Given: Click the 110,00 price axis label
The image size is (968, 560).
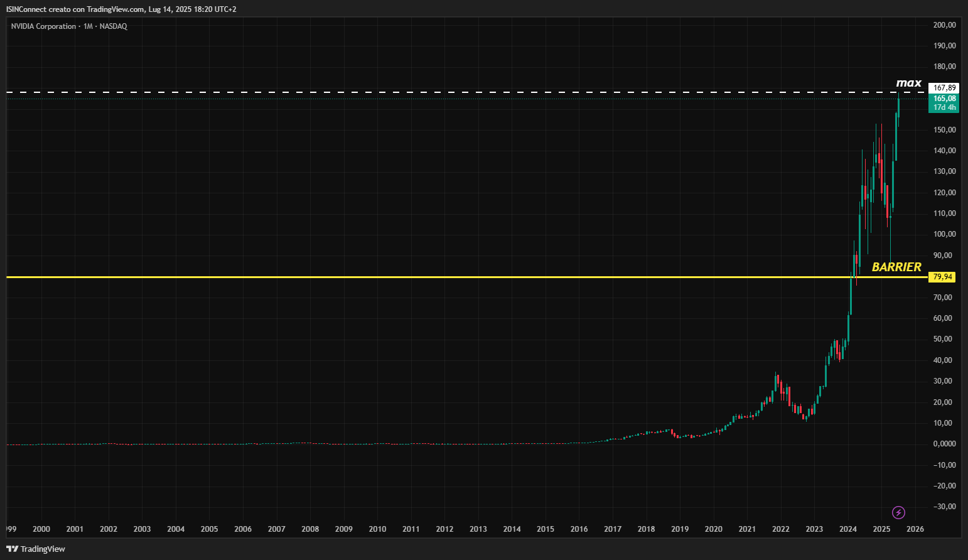Looking at the screenshot, I should [x=944, y=213].
